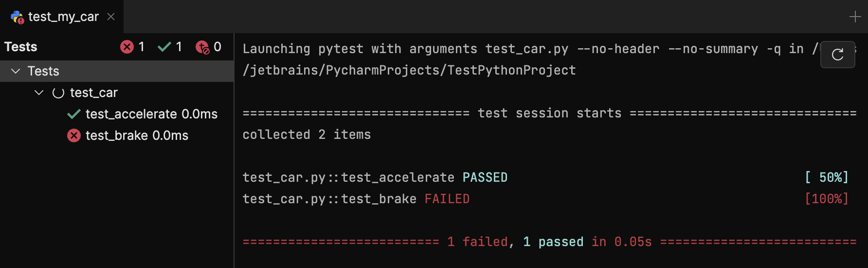Close the test_my_car tab

(x=111, y=17)
